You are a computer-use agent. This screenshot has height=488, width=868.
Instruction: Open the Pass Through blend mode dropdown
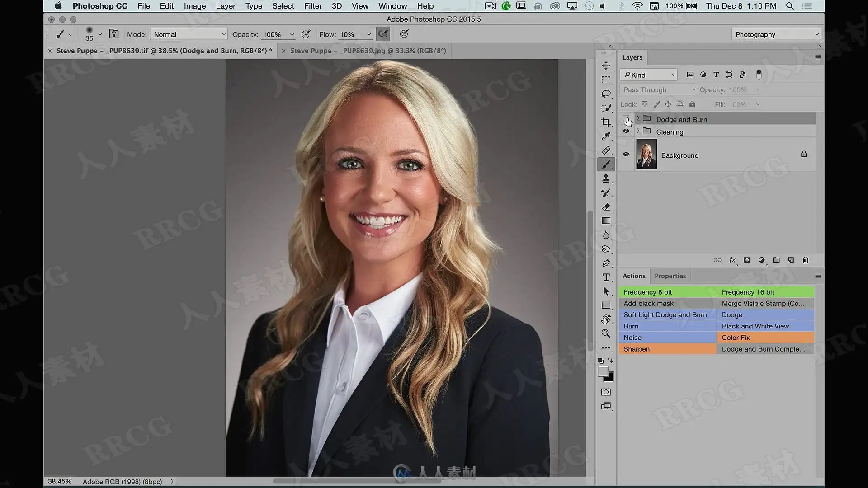[659, 90]
